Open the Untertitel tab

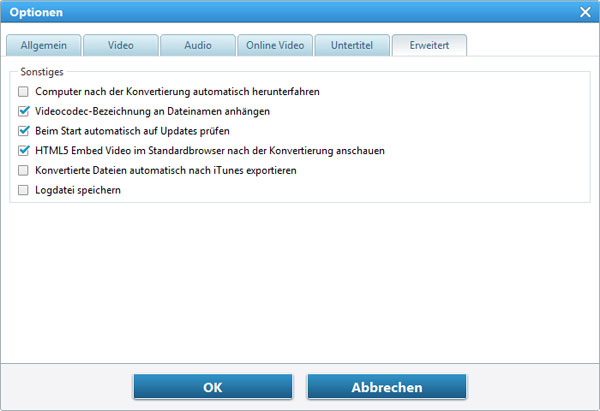click(x=352, y=46)
